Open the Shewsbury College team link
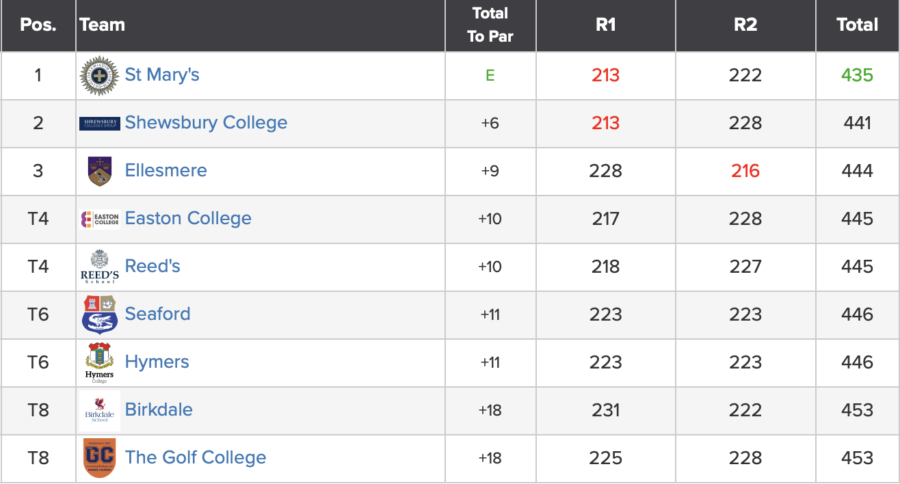The image size is (900, 484). 205,123
